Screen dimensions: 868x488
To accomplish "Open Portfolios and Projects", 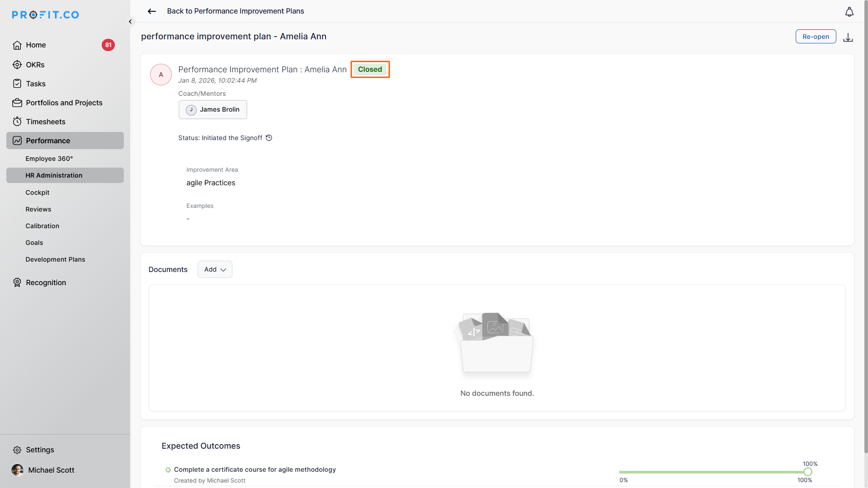I will coord(64,103).
